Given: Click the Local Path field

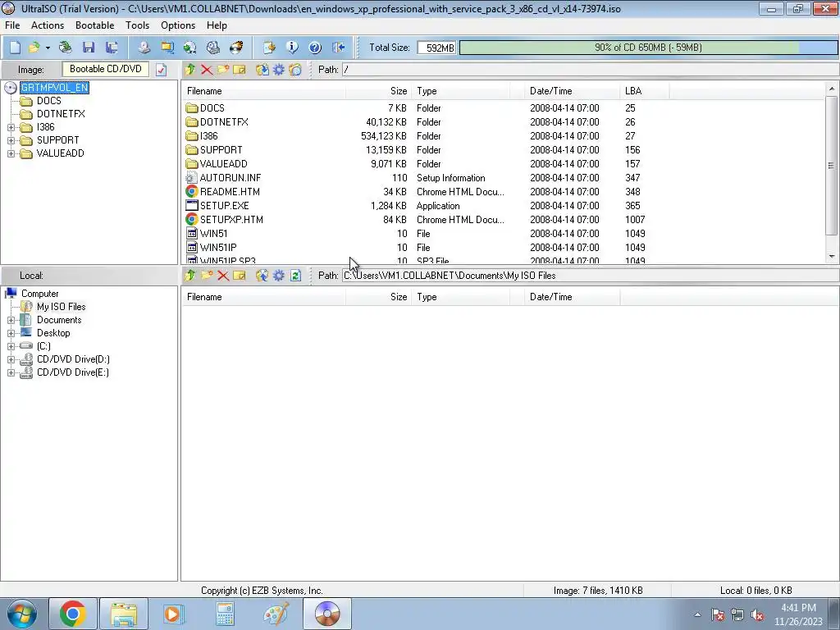Looking at the screenshot, I should [589, 276].
